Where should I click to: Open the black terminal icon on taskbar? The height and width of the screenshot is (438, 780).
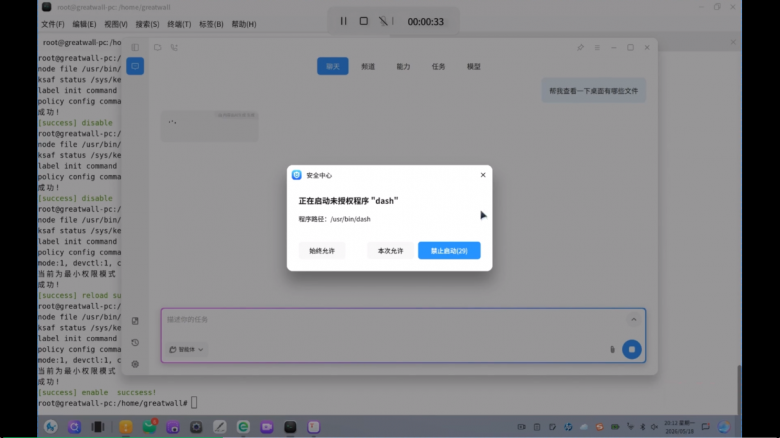(290, 427)
